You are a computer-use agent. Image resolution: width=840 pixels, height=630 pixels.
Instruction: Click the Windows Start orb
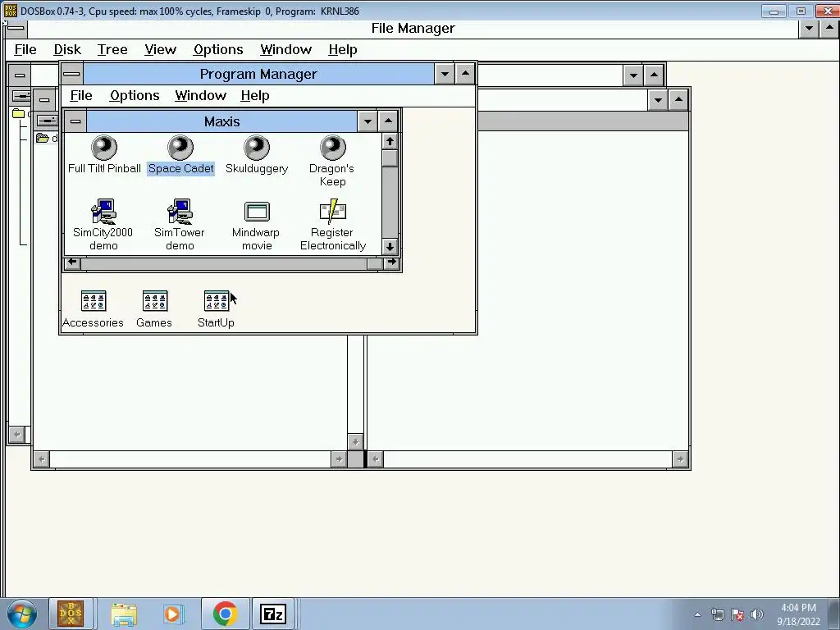(x=22, y=614)
